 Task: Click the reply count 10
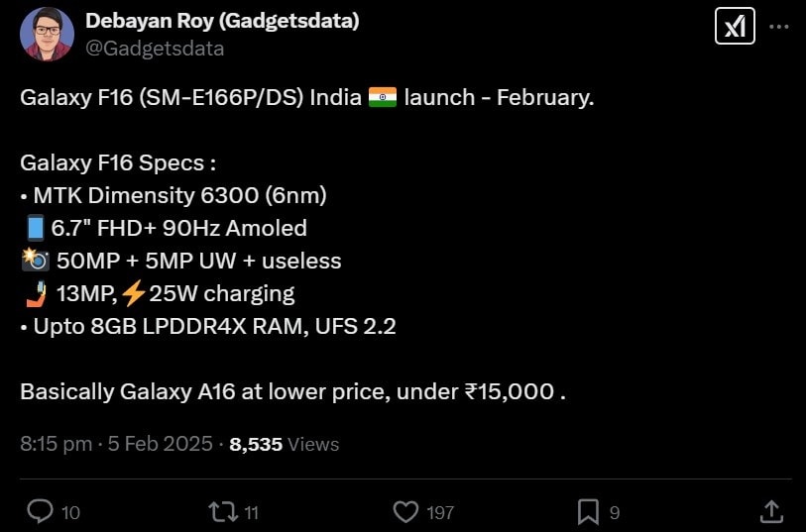click(x=70, y=512)
